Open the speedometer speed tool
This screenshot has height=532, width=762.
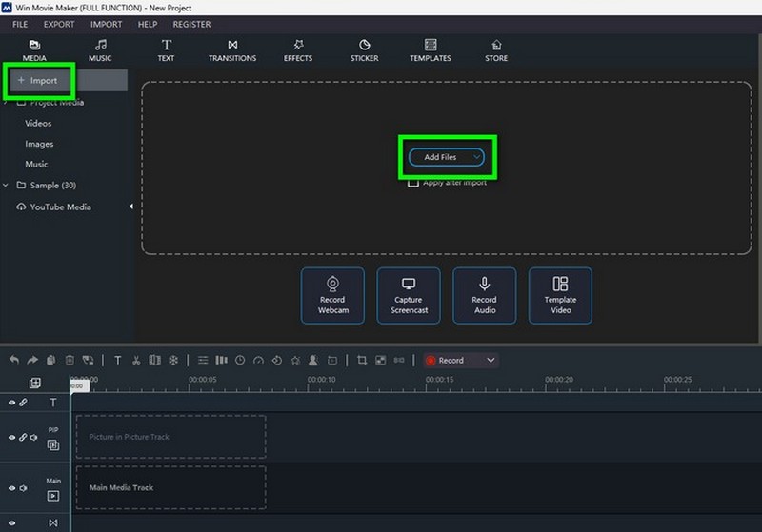[258, 360]
